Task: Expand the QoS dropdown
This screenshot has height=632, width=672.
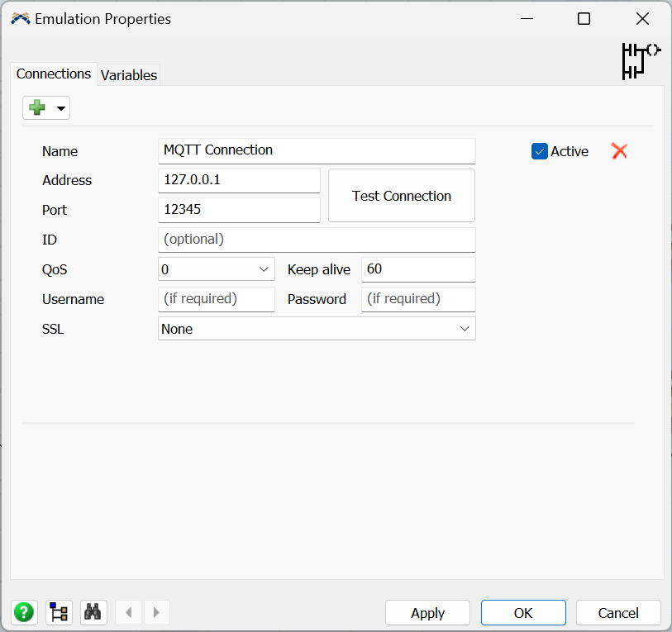Action: [x=265, y=269]
